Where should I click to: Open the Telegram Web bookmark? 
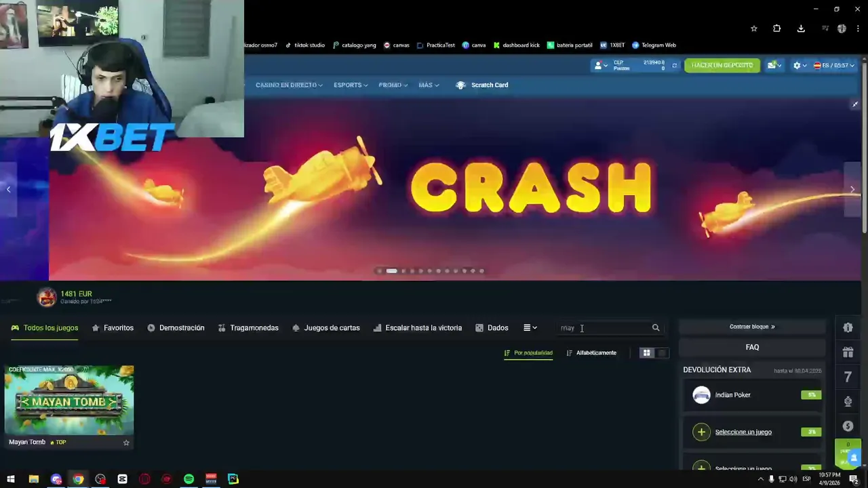click(x=654, y=45)
